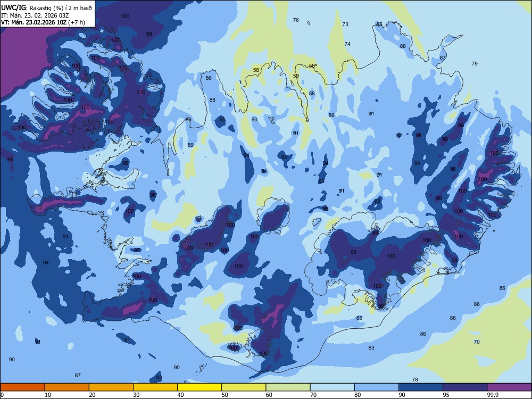Select the 70–80 pale blue legend swatch

pos(332,387)
